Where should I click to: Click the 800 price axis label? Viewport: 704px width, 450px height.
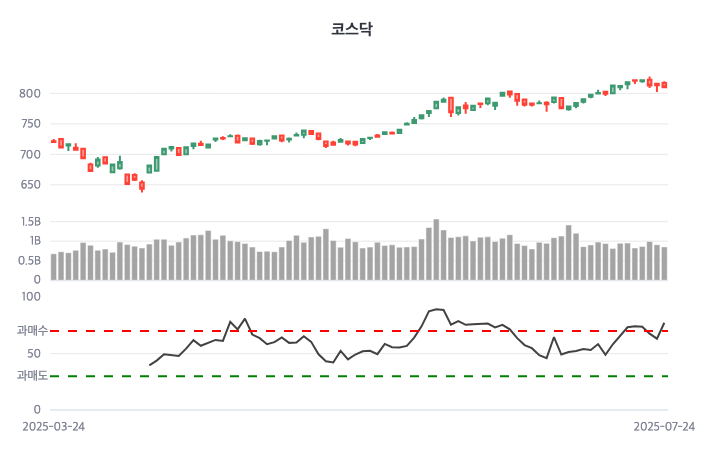pos(30,94)
